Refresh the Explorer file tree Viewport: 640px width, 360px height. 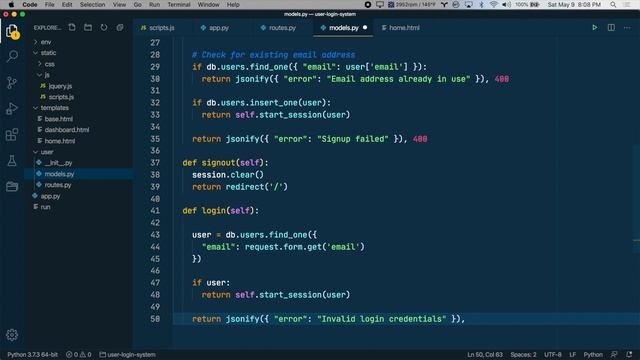(104, 27)
